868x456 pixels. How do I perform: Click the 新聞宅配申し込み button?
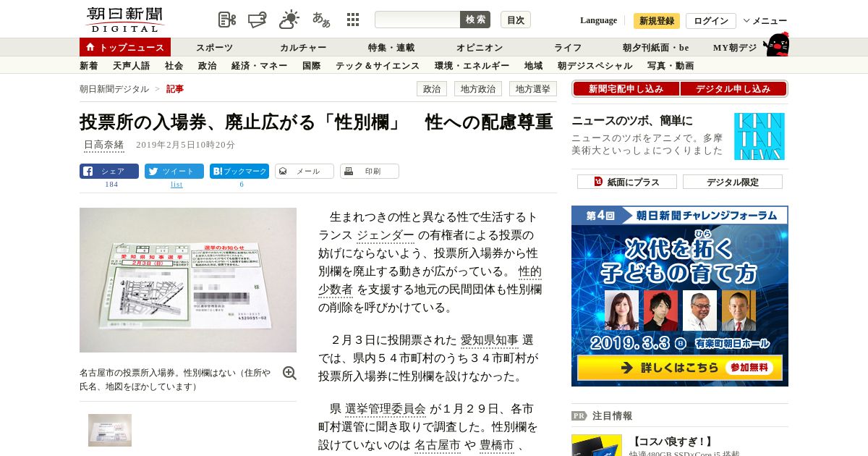pos(626,89)
